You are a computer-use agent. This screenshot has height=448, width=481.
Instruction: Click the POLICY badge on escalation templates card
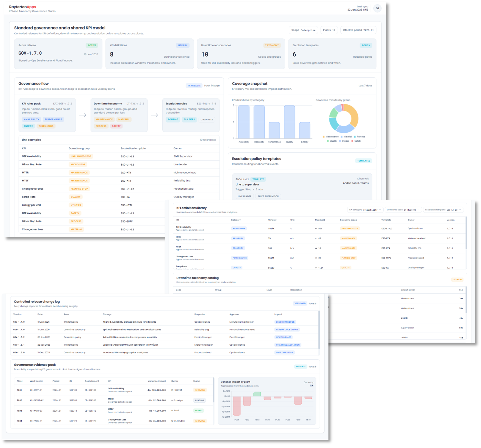pos(366,45)
